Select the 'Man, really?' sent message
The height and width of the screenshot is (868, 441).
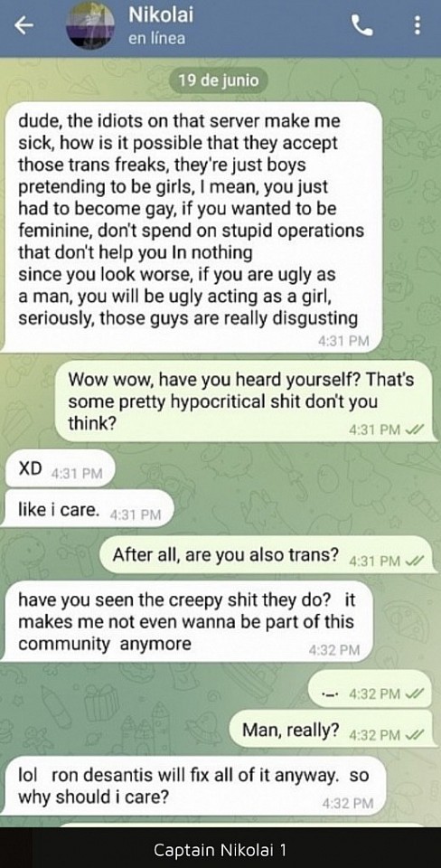[x=331, y=731]
